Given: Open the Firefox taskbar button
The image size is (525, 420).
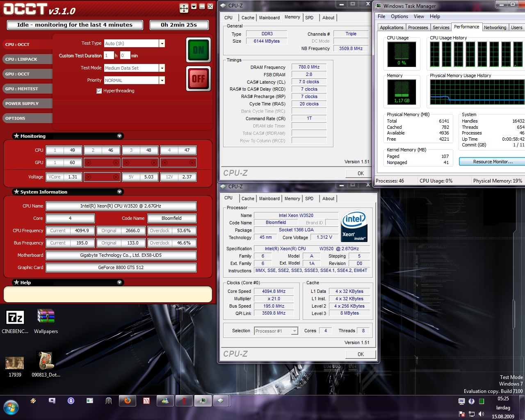Looking at the screenshot, I should pyautogui.click(x=128, y=401).
